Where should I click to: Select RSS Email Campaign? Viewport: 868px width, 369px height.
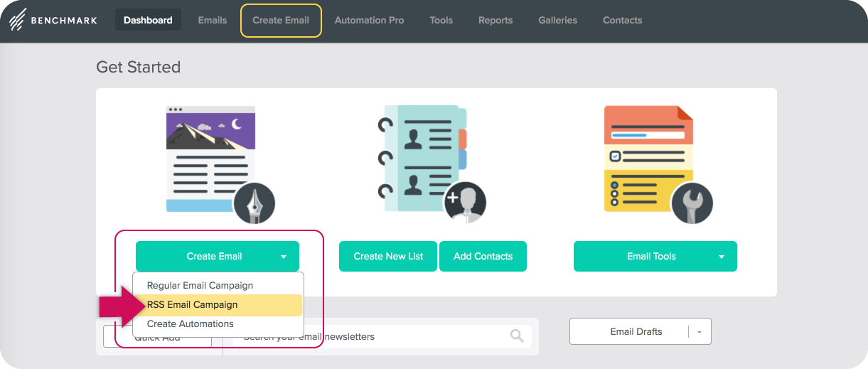(218, 304)
